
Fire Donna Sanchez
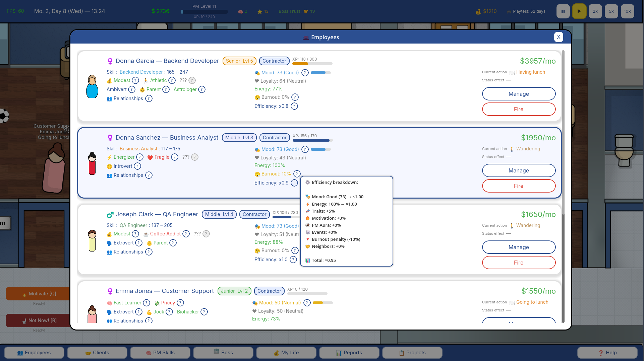point(519,186)
